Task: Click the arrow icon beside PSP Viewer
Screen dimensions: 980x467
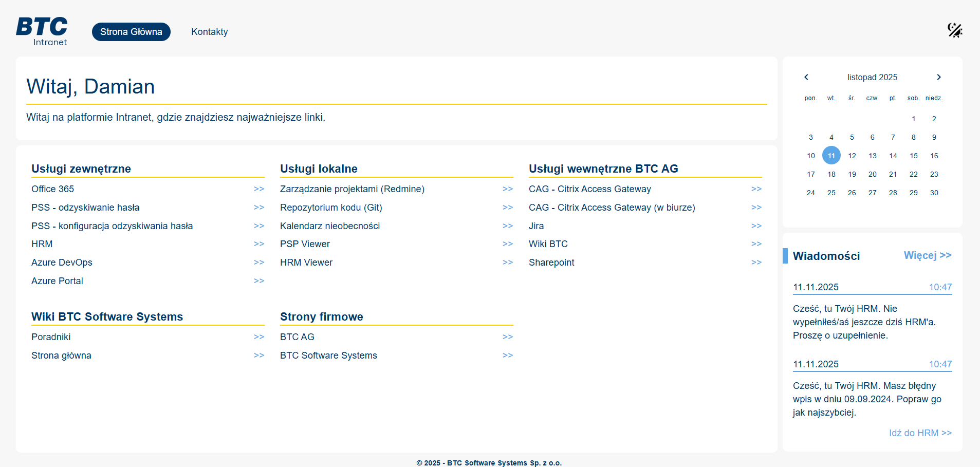Action: pos(508,244)
